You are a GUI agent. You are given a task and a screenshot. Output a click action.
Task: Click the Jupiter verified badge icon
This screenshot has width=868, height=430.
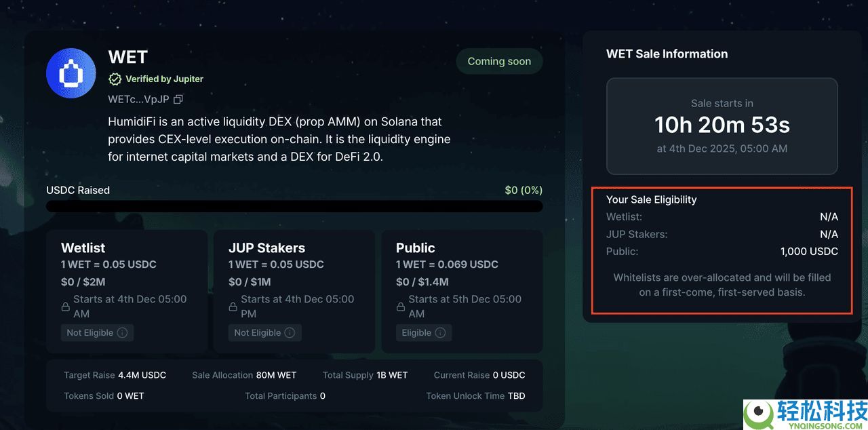point(115,79)
